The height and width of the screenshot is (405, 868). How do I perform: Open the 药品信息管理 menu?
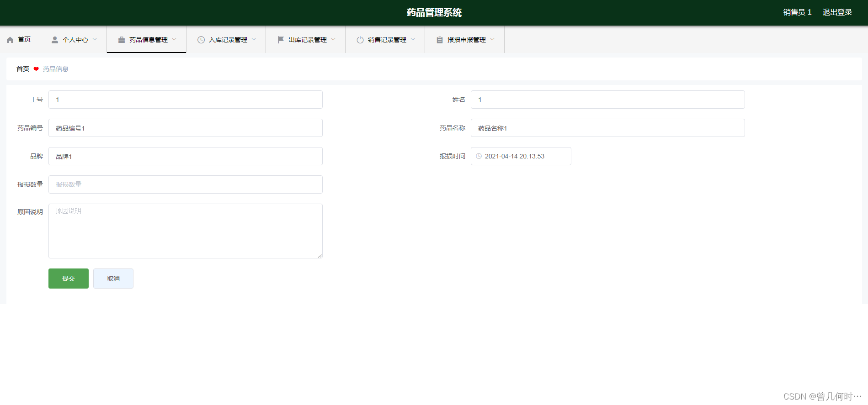click(147, 39)
